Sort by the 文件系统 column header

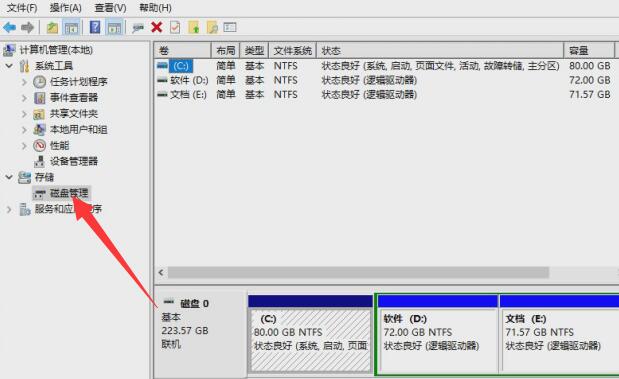[293, 51]
